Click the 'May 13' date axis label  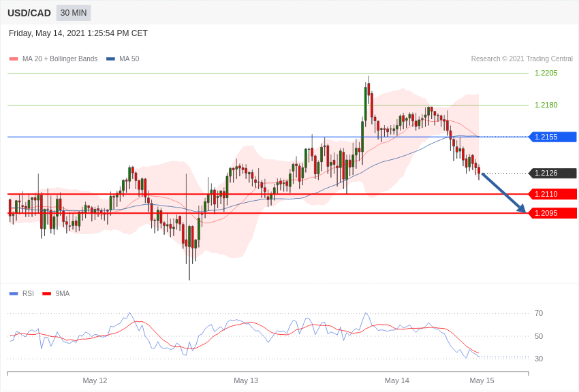(246, 380)
